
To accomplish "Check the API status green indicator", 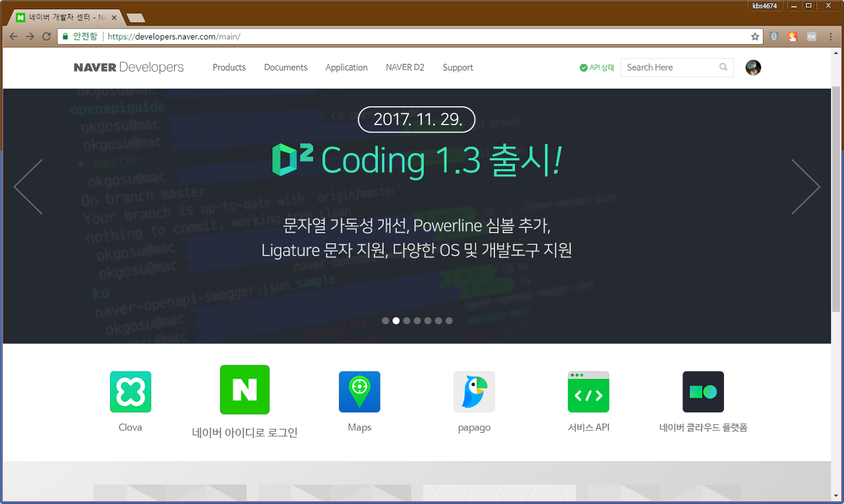I will pyautogui.click(x=584, y=68).
